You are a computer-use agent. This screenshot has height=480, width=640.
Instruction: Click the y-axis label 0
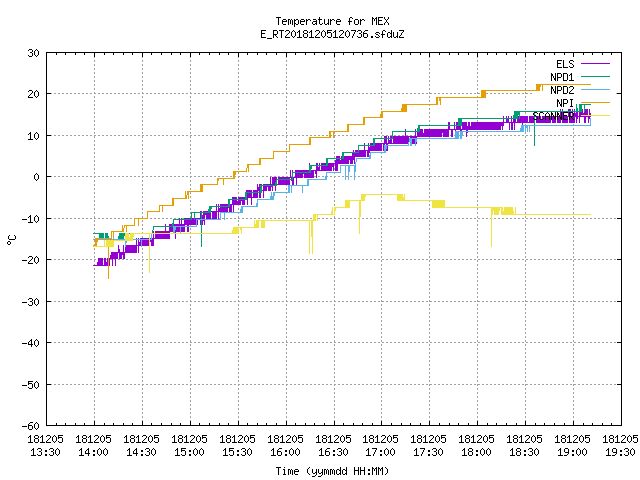(37, 177)
